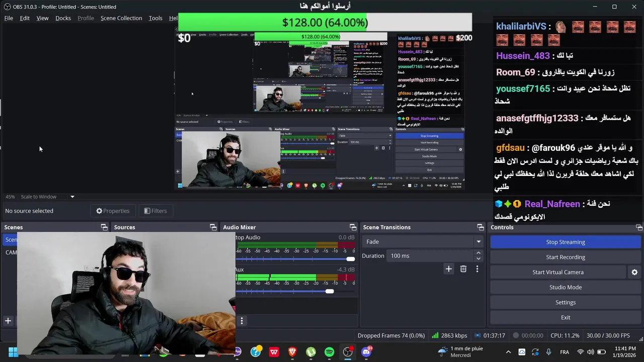Undock the Controls panel with its float icon
Viewport: 644px width, 362px height.
tap(639, 227)
